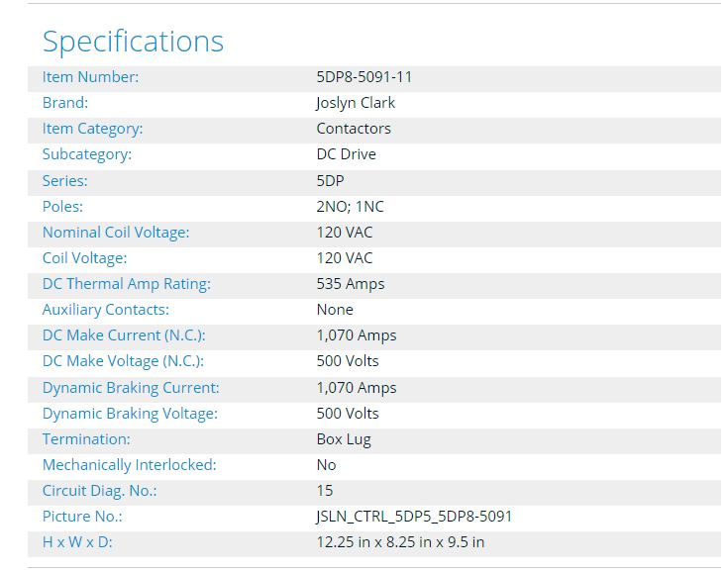Click the Nominal Coil Voltage label
This screenshot has width=728, height=572.
coord(116,233)
